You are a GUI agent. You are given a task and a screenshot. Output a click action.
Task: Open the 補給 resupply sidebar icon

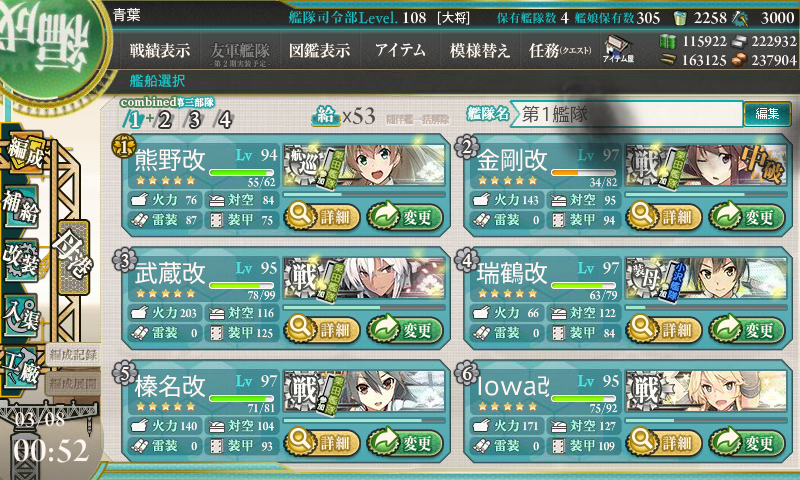(x=21, y=206)
